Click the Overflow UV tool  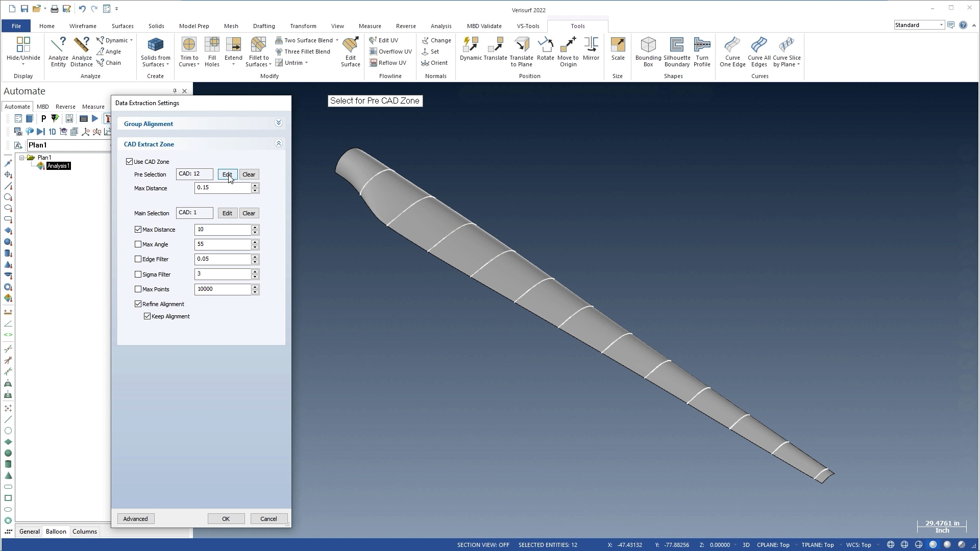click(390, 52)
